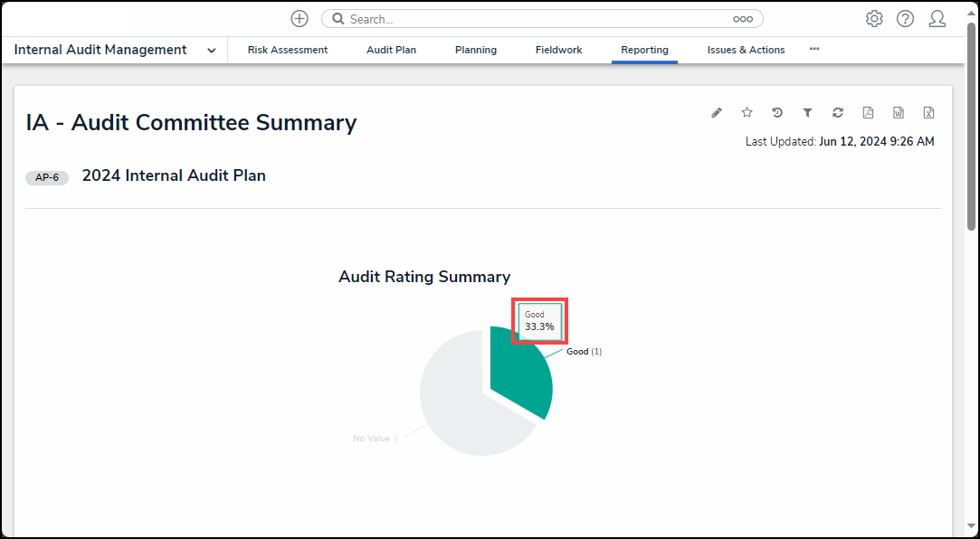Image resolution: width=980 pixels, height=539 pixels.
Task: Export the report to Excel
Action: (x=928, y=113)
